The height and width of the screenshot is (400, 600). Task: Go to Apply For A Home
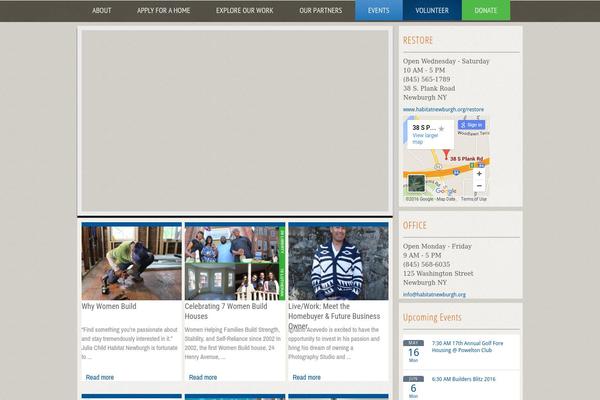(163, 11)
